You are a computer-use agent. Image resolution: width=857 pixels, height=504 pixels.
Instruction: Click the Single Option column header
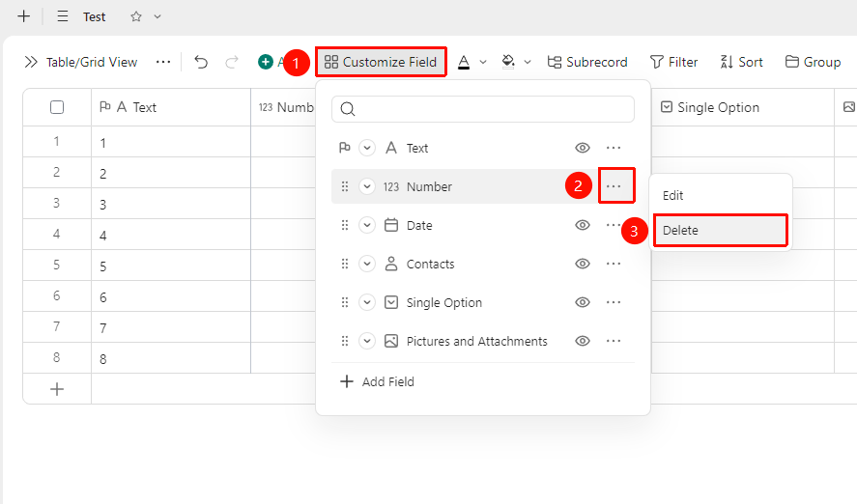tap(743, 107)
